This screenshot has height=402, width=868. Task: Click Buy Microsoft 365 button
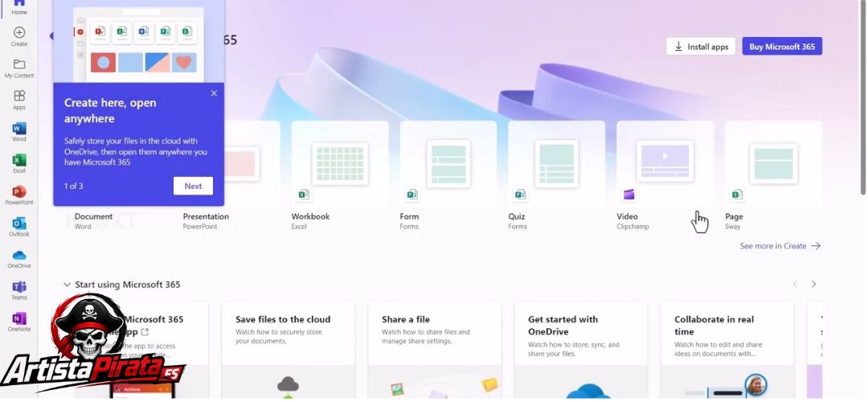coord(782,47)
